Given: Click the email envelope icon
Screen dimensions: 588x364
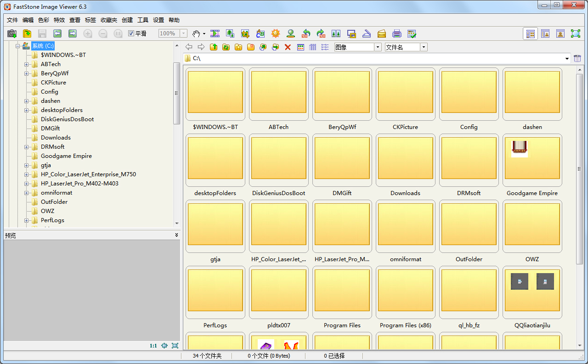Looking at the screenshot, I should tap(382, 34).
